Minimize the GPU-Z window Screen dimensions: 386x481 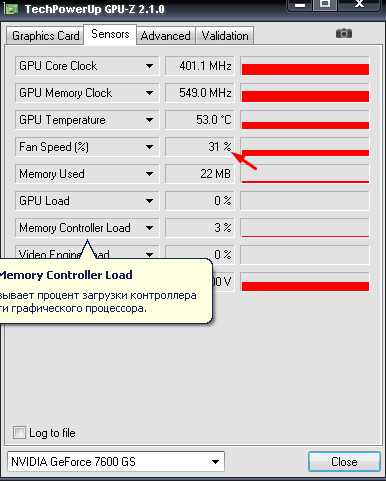click(x=300, y=5)
